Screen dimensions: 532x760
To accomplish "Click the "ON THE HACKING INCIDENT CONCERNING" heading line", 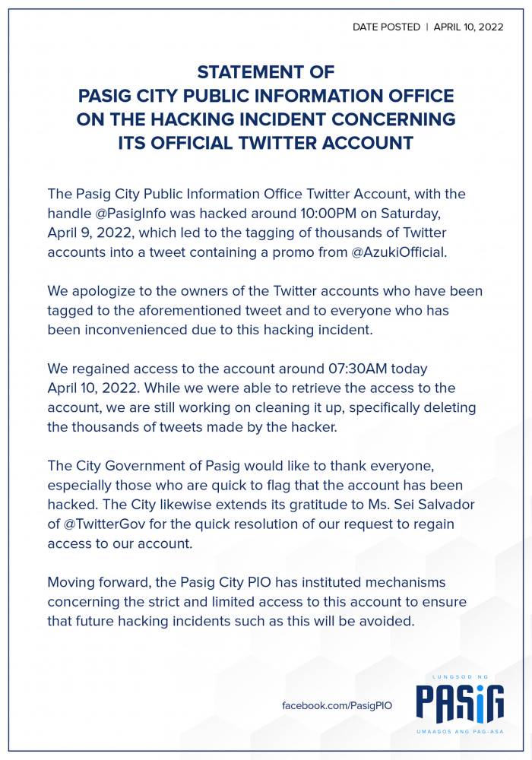I will coord(266,119).
